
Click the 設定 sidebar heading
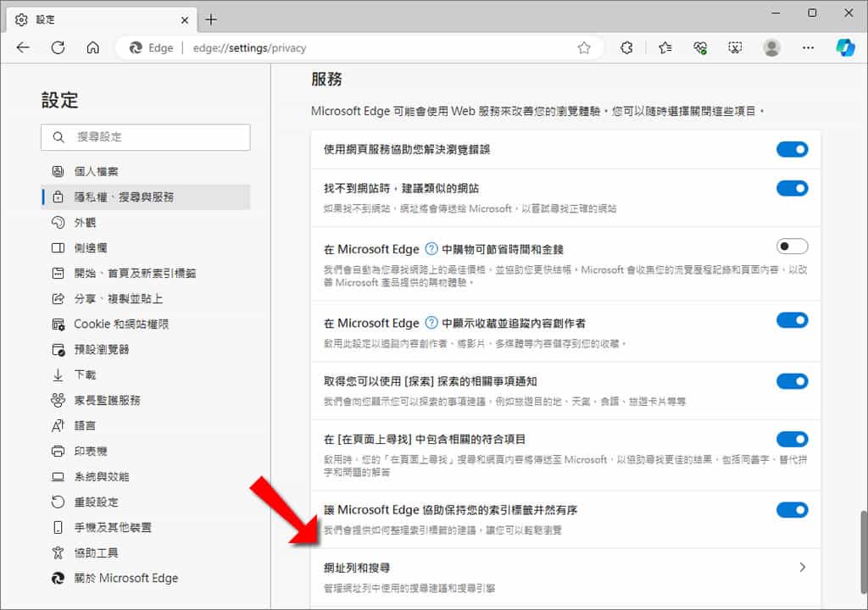click(59, 100)
